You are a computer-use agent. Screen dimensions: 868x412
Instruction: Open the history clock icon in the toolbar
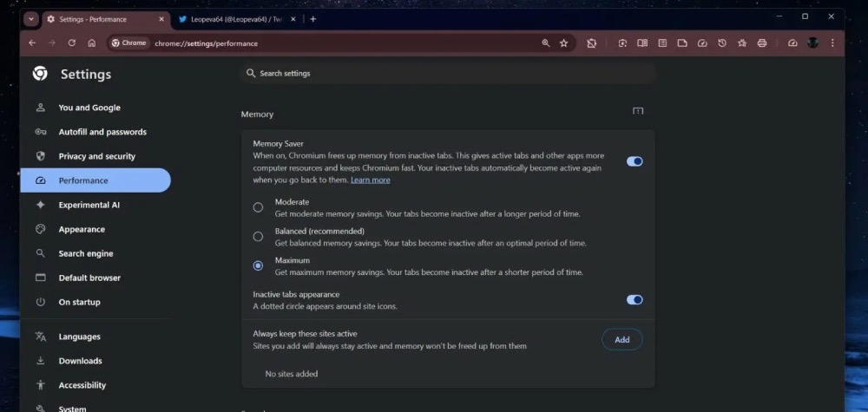[x=722, y=43]
